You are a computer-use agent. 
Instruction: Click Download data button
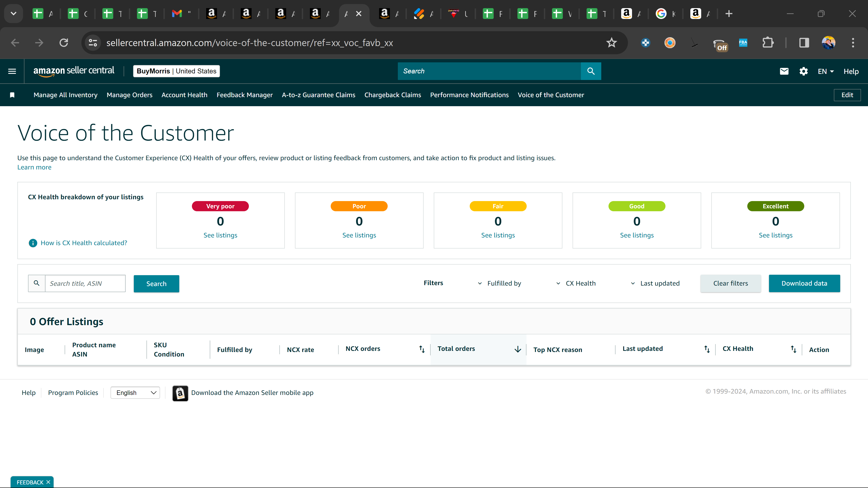click(804, 283)
